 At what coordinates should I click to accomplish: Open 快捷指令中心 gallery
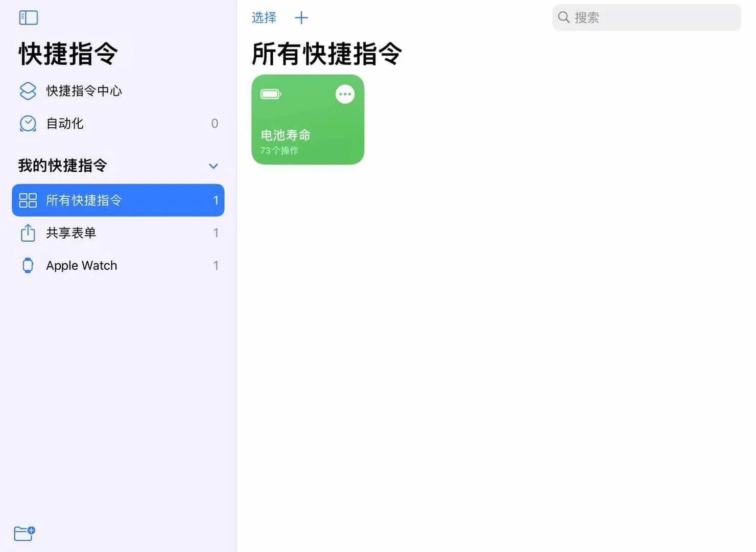click(118, 91)
